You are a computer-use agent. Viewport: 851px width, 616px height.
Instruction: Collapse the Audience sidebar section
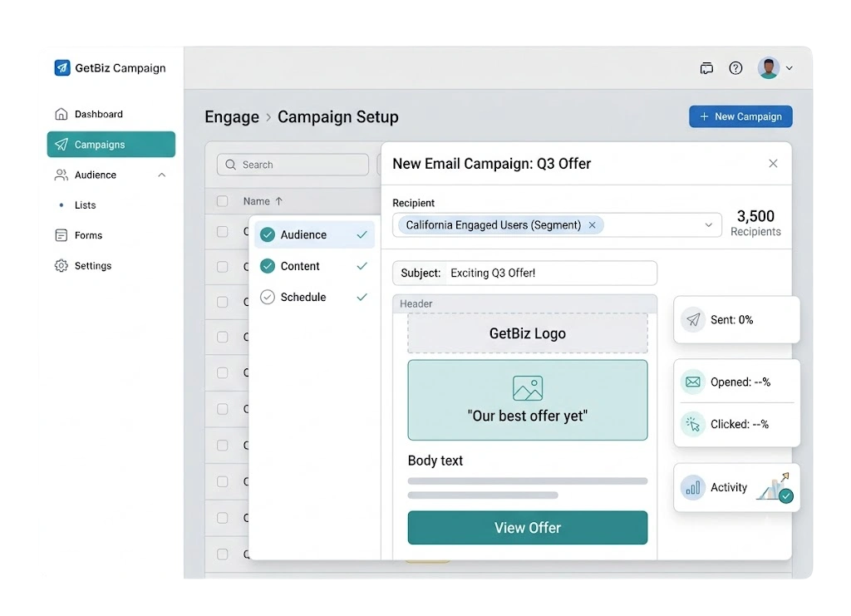(162, 175)
